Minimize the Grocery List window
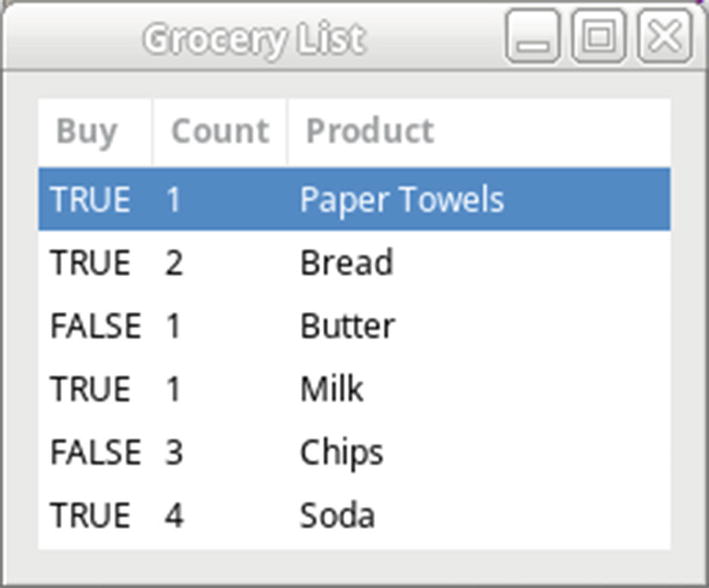Viewport: 709px width, 588px height. pyautogui.click(x=532, y=38)
